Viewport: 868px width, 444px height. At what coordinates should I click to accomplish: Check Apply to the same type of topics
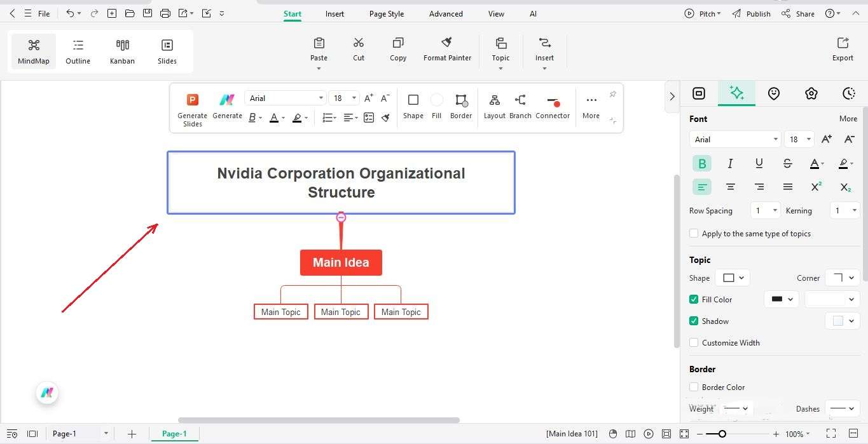693,233
